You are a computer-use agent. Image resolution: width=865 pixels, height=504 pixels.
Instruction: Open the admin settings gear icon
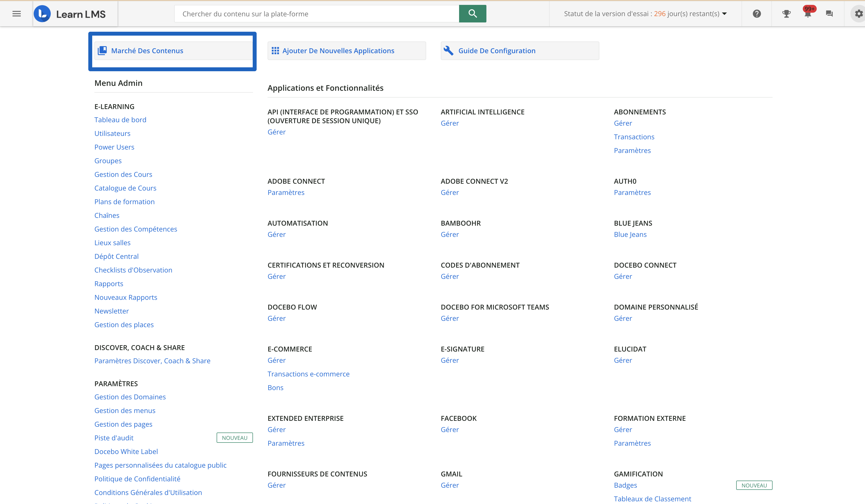[858, 14]
